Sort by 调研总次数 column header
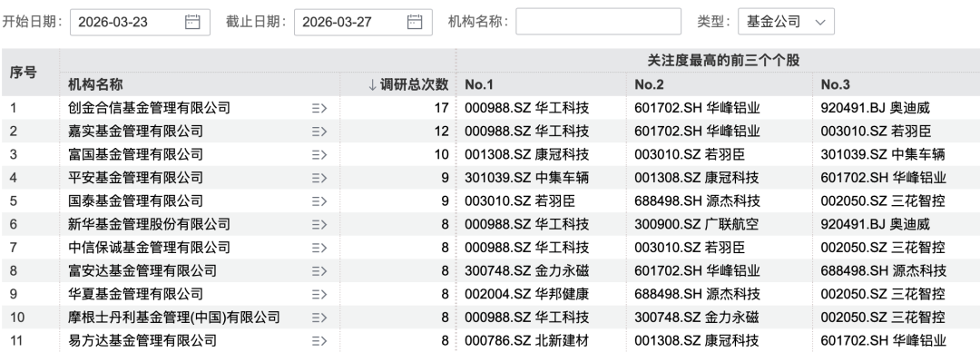The width and height of the screenshot is (980, 352). 408,84
